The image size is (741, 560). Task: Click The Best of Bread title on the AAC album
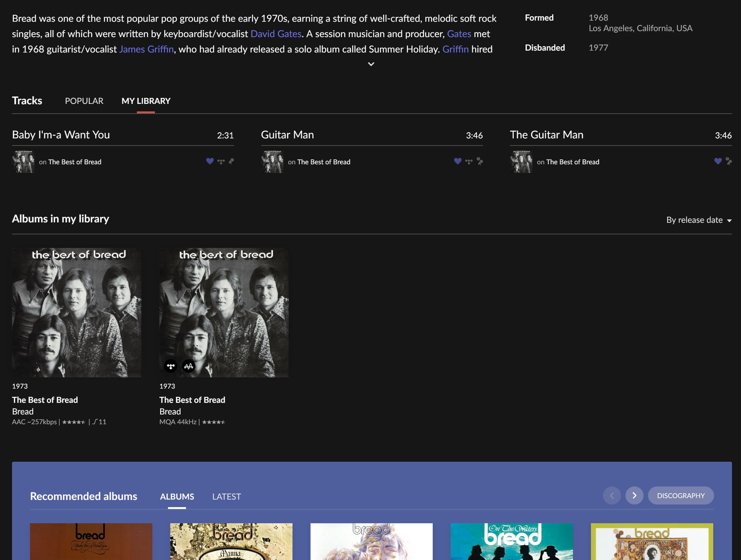(45, 400)
